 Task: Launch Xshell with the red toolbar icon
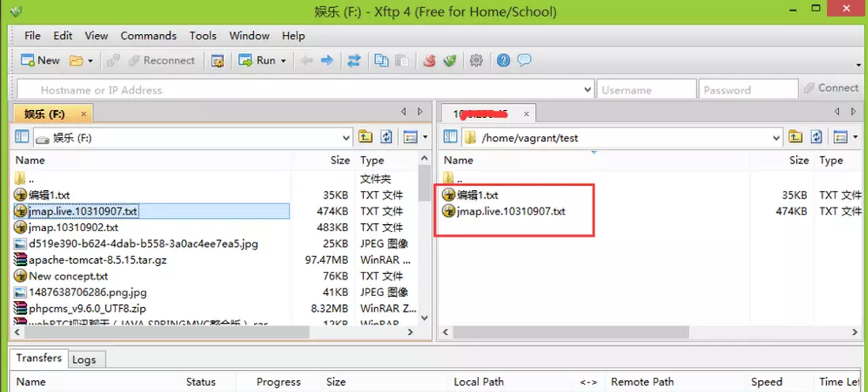pos(429,60)
